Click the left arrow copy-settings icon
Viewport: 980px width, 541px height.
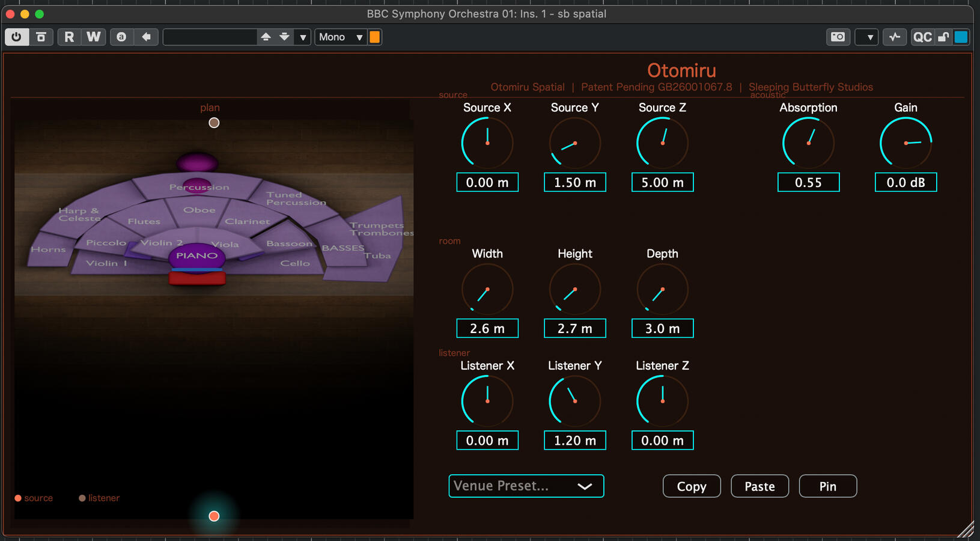pos(146,37)
